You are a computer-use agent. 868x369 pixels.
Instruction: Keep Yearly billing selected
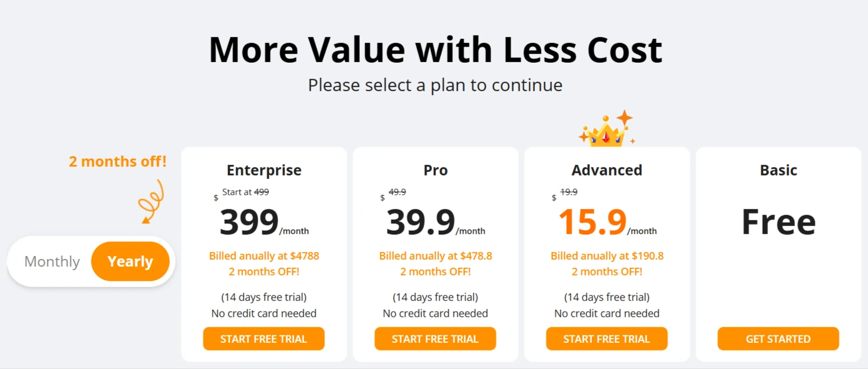click(x=130, y=261)
